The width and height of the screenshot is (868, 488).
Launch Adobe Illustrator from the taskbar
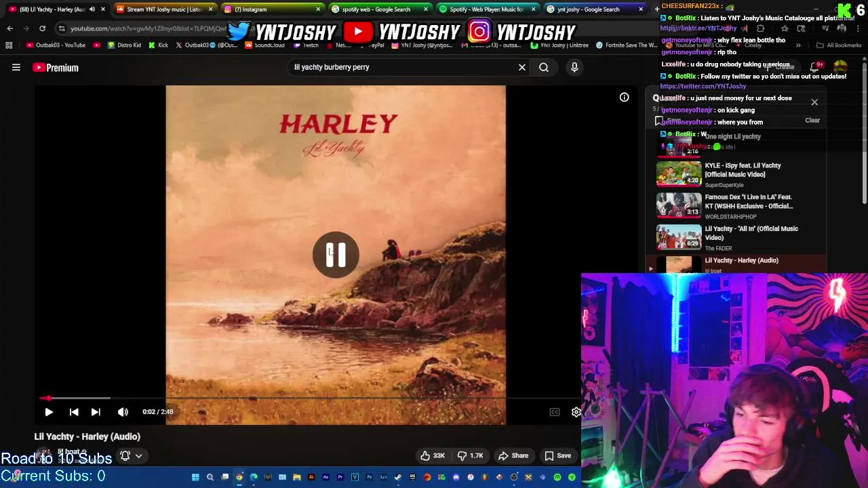click(x=311, y=477)
